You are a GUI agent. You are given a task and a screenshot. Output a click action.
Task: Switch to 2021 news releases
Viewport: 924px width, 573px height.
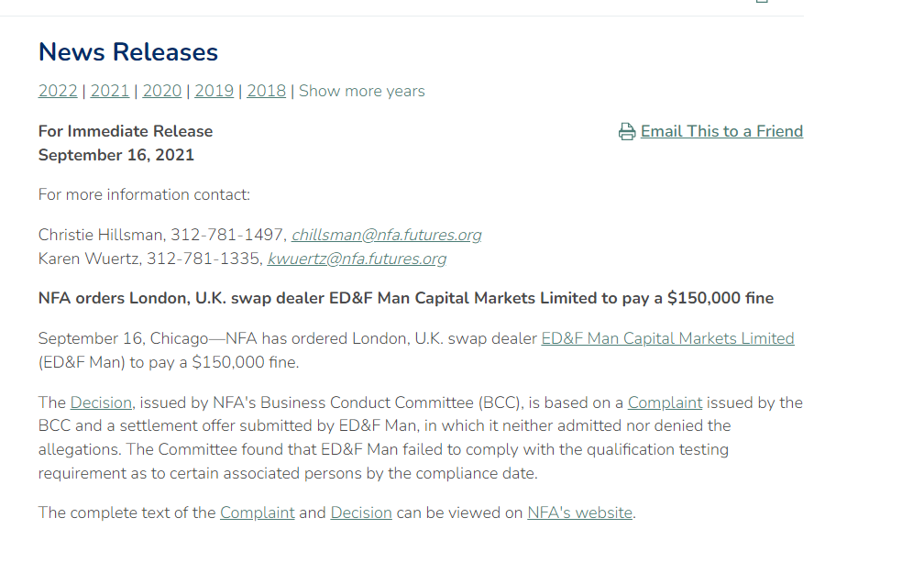[x=110, y=91]
